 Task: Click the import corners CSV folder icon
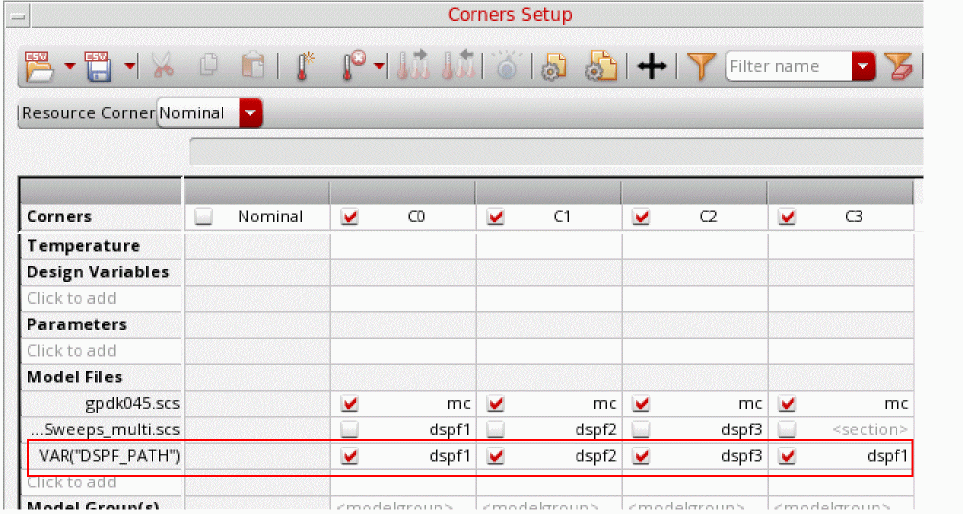click(37, 66)
